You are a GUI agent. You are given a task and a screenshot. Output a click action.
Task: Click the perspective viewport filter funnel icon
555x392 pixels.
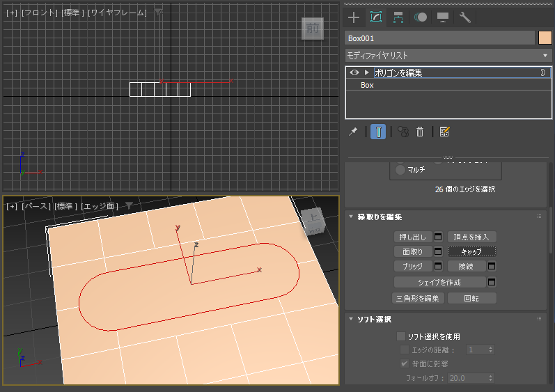130,206
